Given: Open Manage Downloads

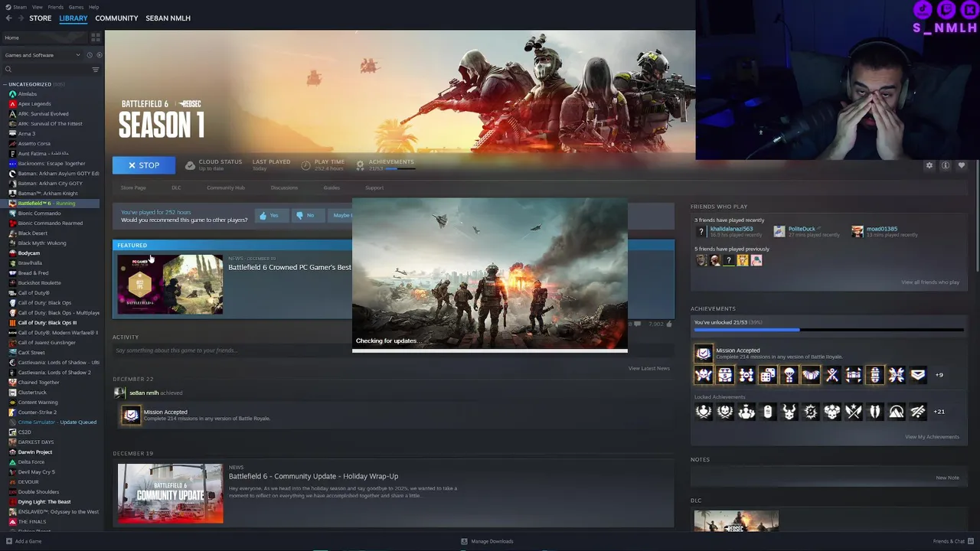Looking at the screenshot, I should click(x=487, y=541).
